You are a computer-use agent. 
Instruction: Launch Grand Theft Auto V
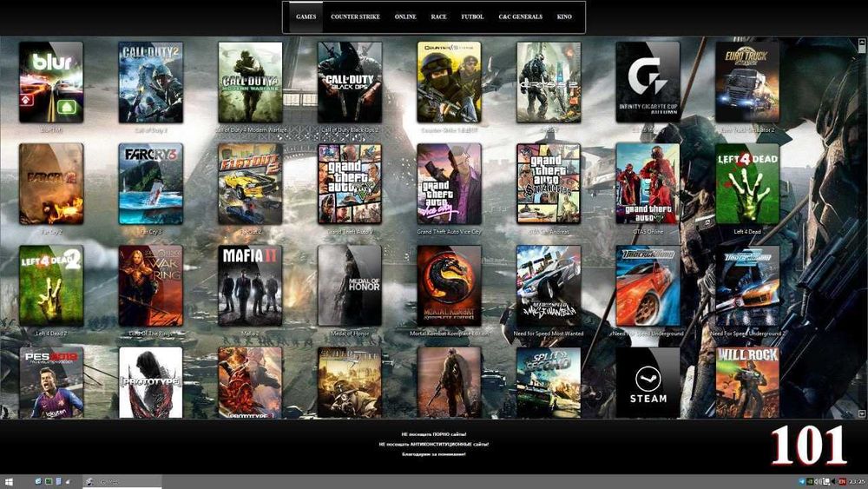tap(350, 184)
